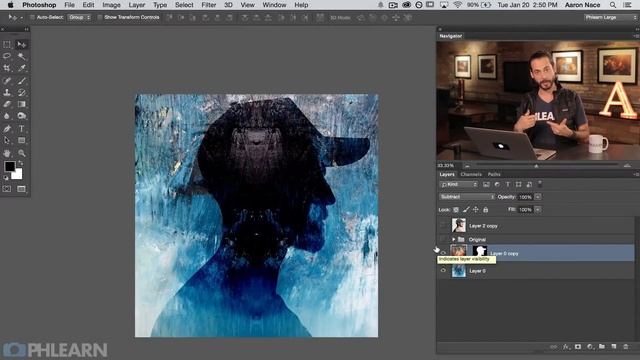Expand the Original layer group
The width and height of the screenshot is (640, 360).
(453, 239)
